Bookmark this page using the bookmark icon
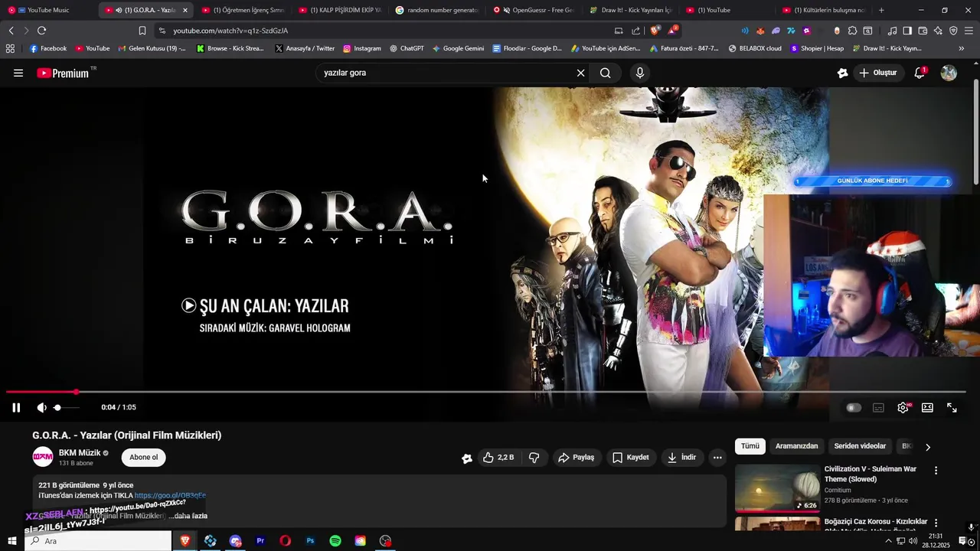 (142, 31)
